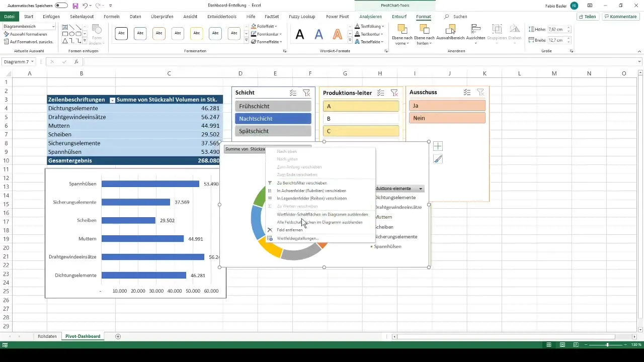Open the Textfüllung dropdown
The image size is (644, 362).
(x=369, y=26)
